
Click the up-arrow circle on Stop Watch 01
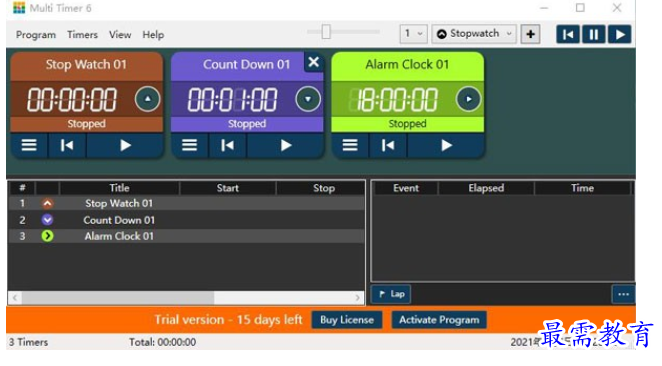click(147, 99)
